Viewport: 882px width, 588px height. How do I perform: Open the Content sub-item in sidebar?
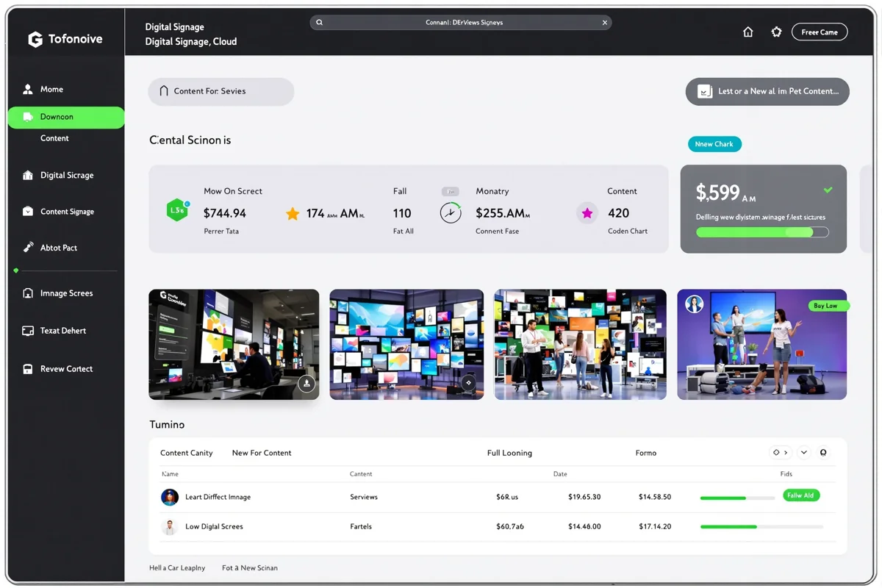(x=54, y=138)
